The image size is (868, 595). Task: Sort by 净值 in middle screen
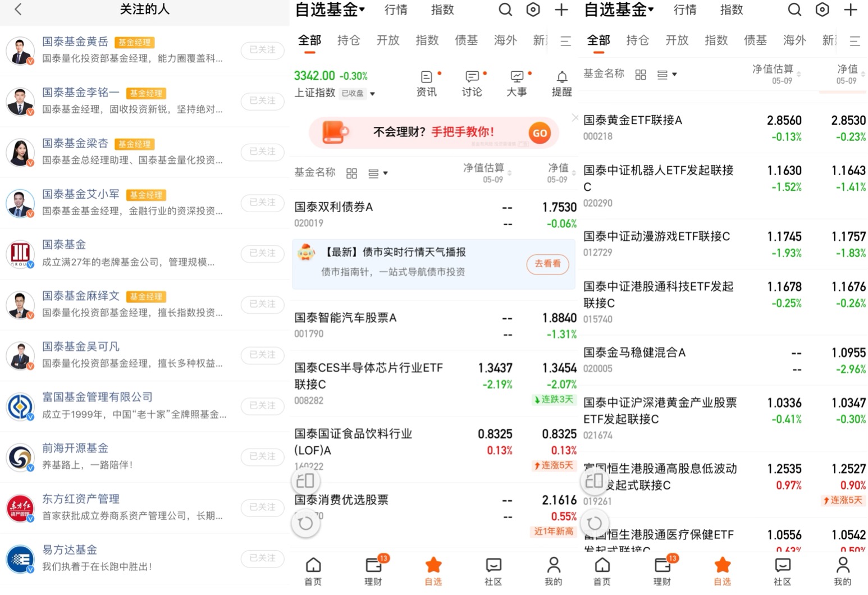(561, 173)
